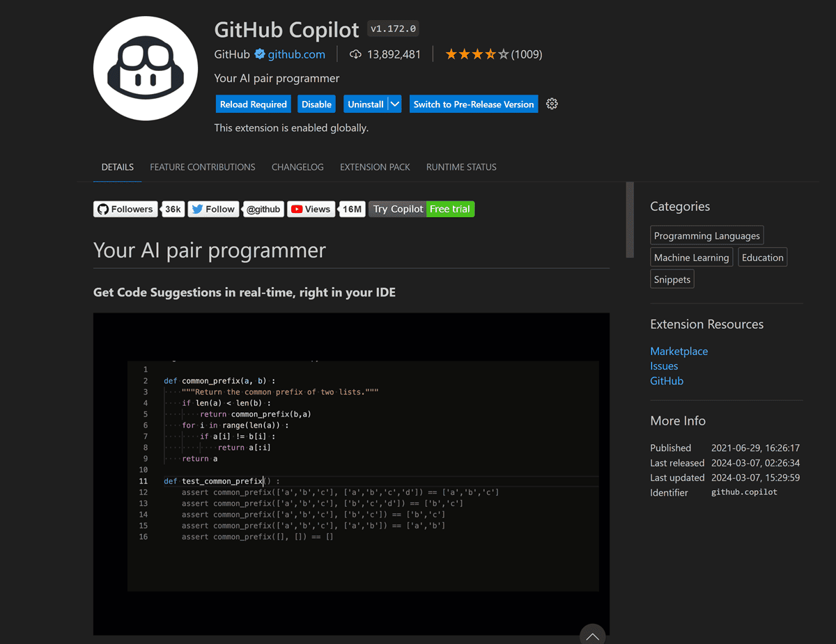Disable the GitHub Copilot extension

pos(316,103)
